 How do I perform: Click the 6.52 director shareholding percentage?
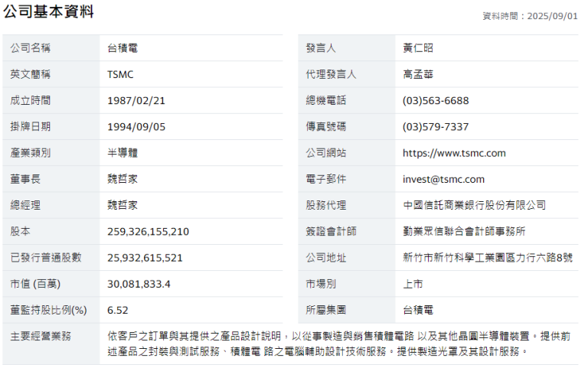click(x=118, y=310)
